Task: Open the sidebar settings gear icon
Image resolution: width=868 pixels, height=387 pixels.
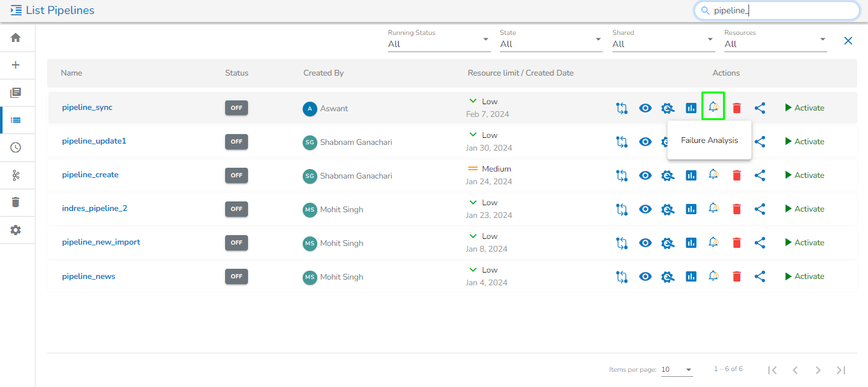Action: (16, 230)
